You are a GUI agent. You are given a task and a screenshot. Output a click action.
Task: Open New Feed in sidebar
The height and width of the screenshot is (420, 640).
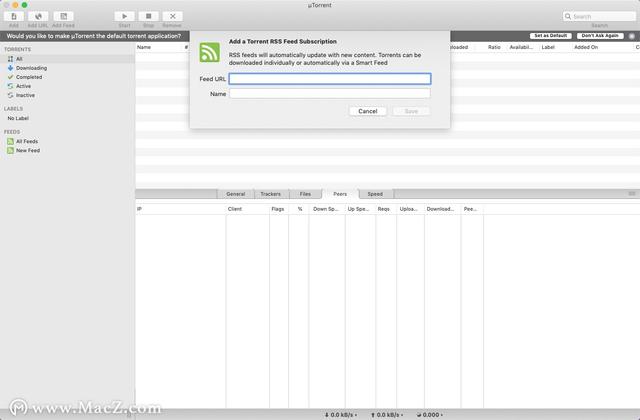coord(67,150)
